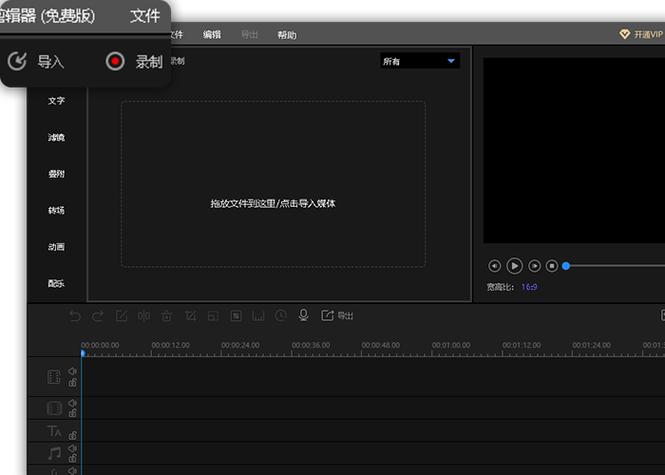665x475 pixels.
Task: Click the preview playback progress slider handle
Action: tap(566, 266)
